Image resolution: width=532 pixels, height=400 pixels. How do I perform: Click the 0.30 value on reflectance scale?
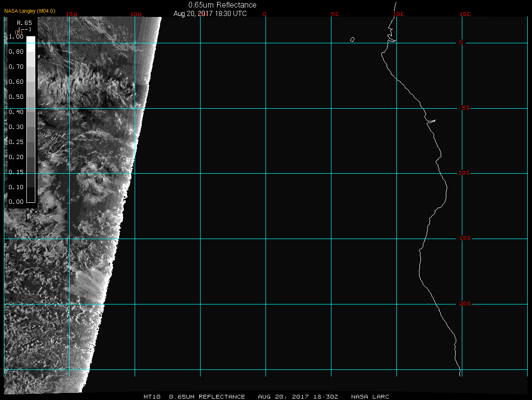16,127
